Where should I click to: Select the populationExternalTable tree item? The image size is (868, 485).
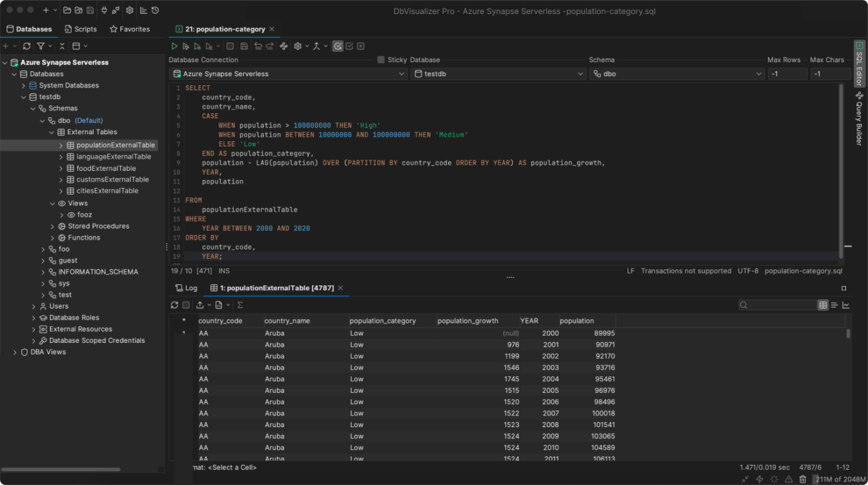(114, 144)
